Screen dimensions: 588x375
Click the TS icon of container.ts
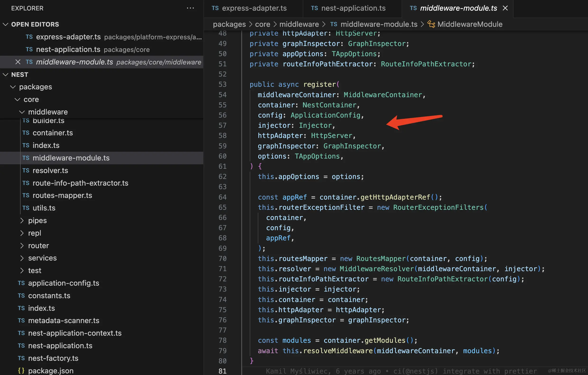pos(26,133)
